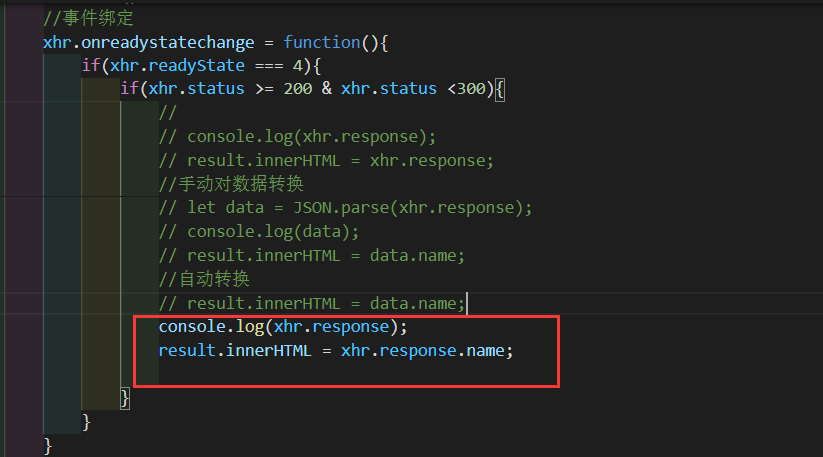Click the 200 status value
Image resolution: width=823 pixels, height=457 pixels.
(x=298, y=89)
